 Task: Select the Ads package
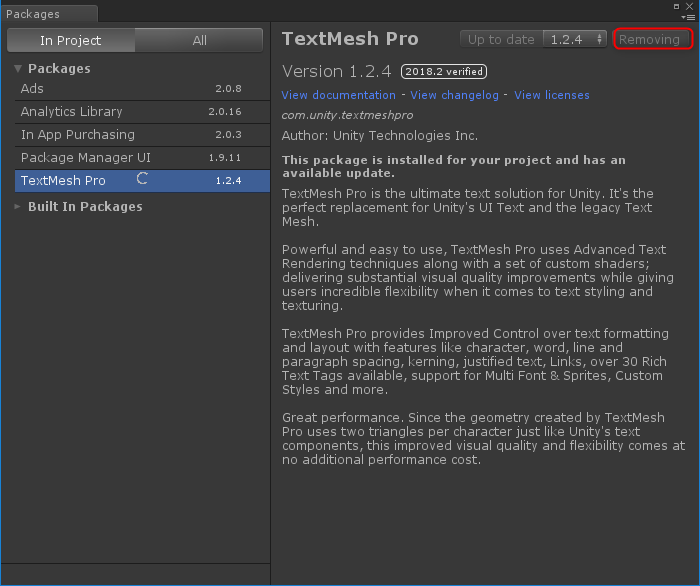[x=32, y=89]
